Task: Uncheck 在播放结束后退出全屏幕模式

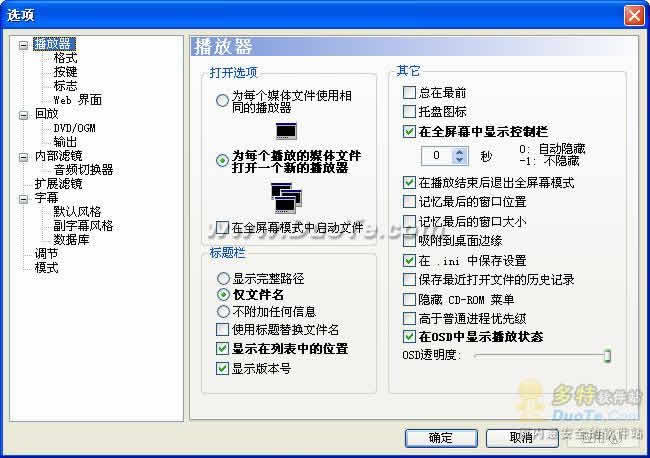Action: click(409, 182)
